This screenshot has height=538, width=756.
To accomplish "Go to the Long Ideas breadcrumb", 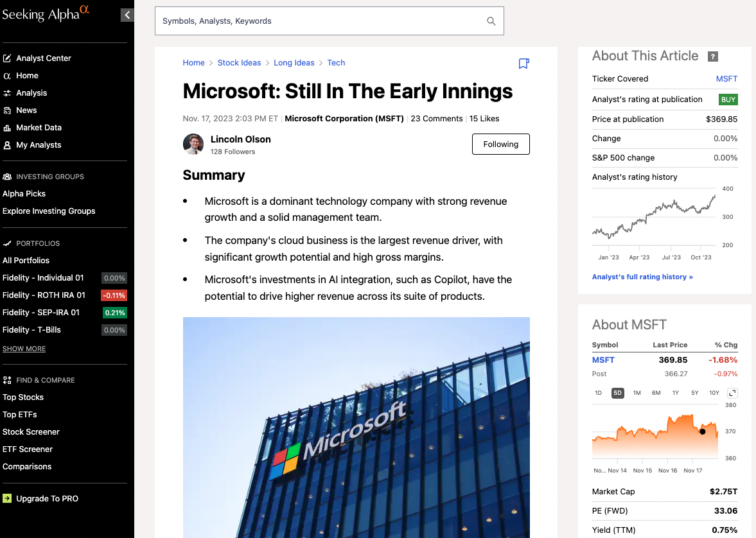I will tap(294, 63).
